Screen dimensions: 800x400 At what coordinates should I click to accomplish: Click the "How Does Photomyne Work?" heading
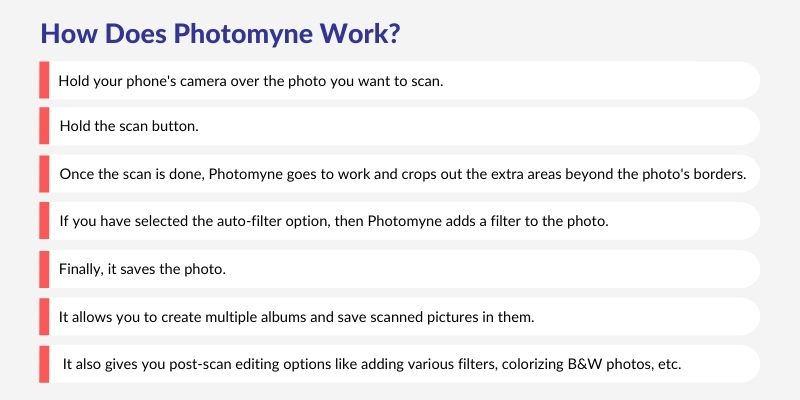point(220,32)
